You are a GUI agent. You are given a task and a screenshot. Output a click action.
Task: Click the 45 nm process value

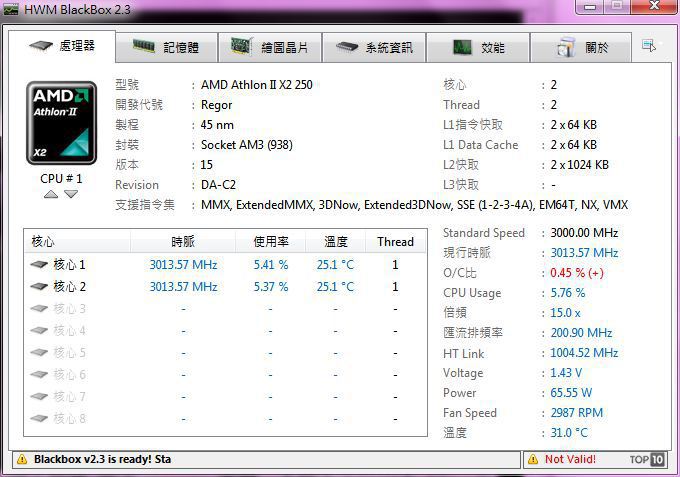(217, 125)
